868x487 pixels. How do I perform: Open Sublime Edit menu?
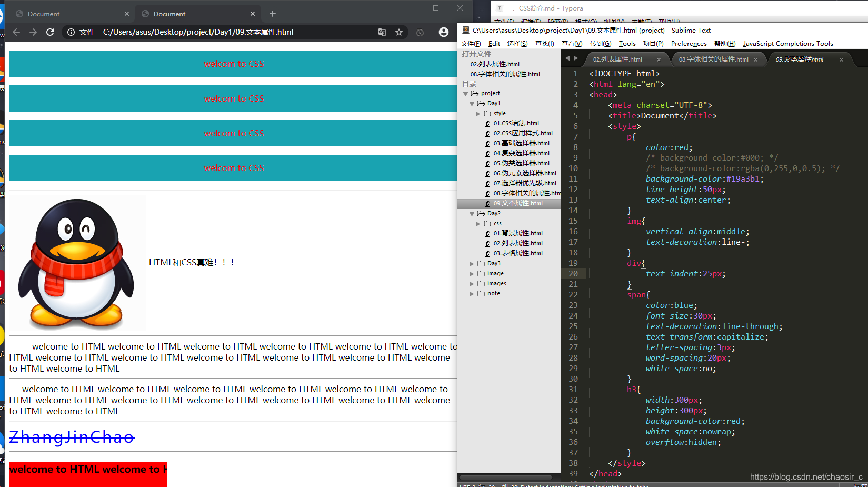[x=494, y=44]
